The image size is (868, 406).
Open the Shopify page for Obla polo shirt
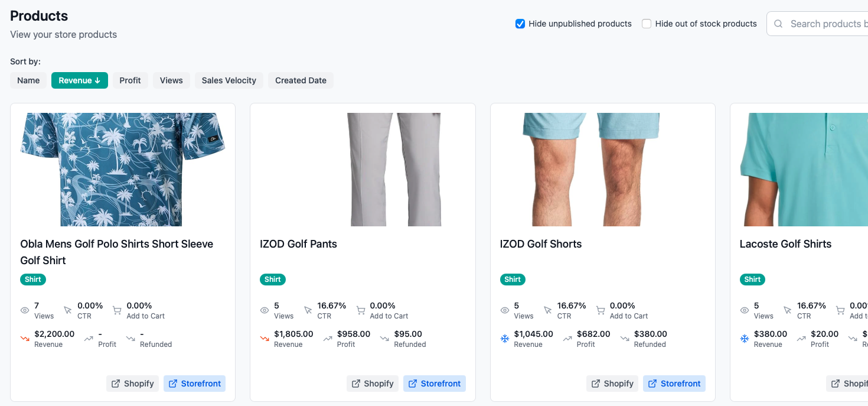coord(132,383)
